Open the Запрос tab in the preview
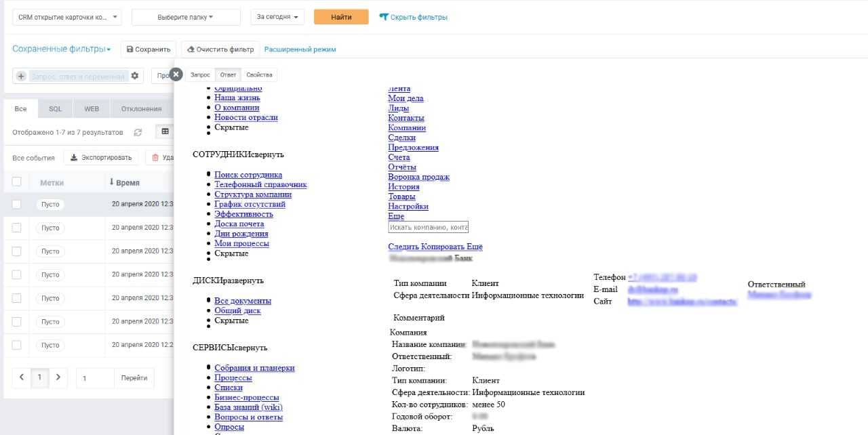 (x=200, y=75)
